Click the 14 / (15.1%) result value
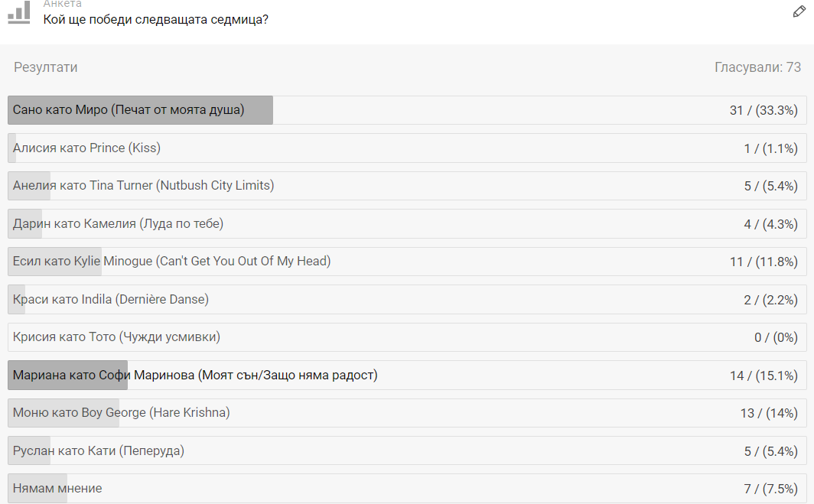Viewport: 814px width, 504px height. pos(764,376)
